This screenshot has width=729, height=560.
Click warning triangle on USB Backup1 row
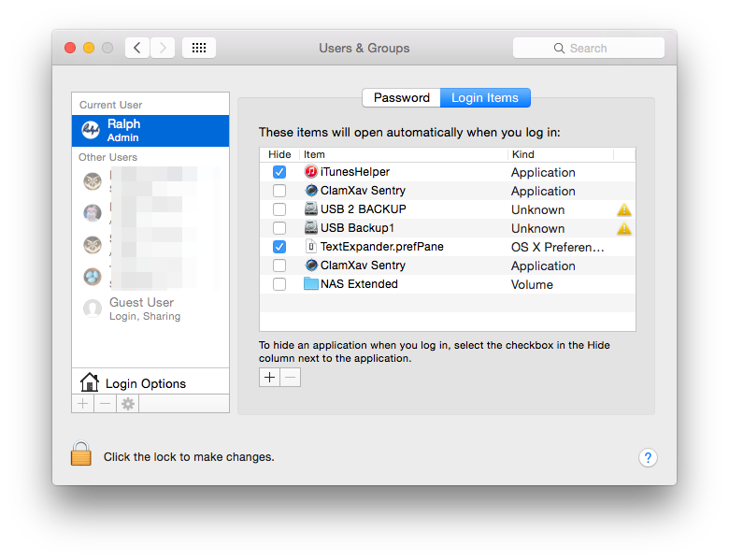click(624, 229)
